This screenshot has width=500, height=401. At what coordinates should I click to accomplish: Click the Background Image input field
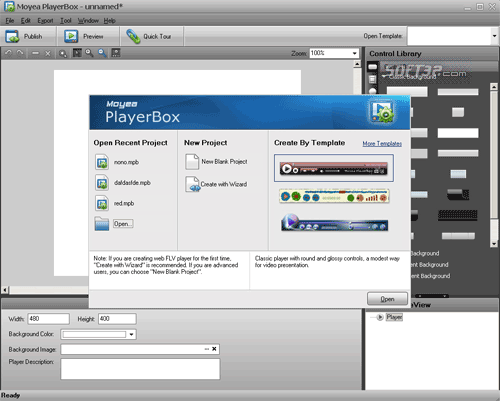pos(140,349)
